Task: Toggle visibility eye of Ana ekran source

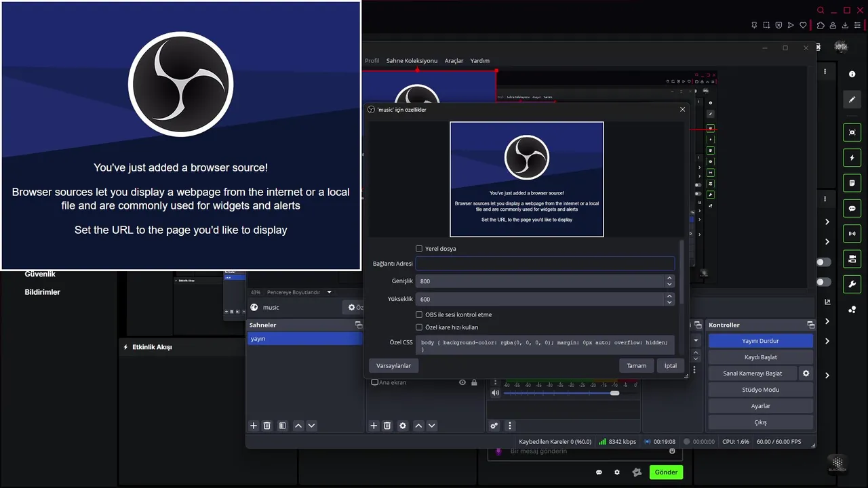Action: [x=462, y=382]
